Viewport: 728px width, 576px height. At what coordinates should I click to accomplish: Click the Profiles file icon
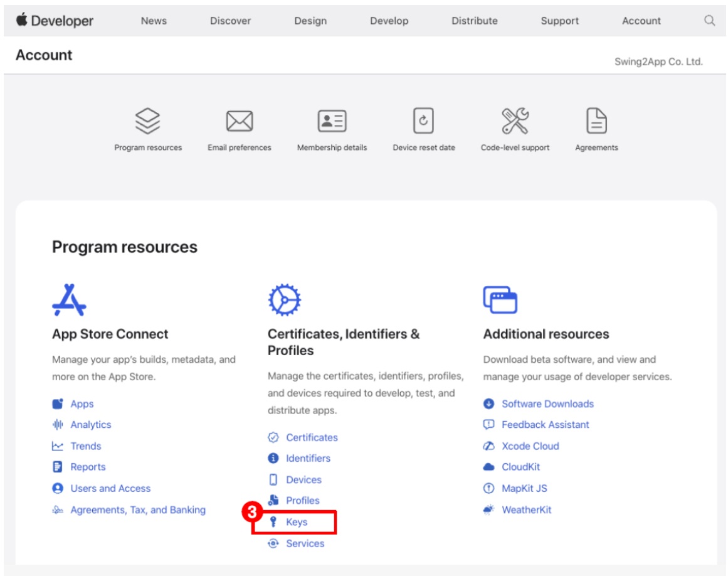(x=273, y=500)
